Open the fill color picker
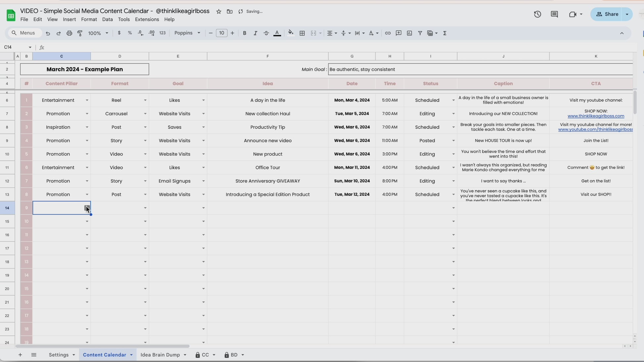644x362 pixels. click(290, 33)
